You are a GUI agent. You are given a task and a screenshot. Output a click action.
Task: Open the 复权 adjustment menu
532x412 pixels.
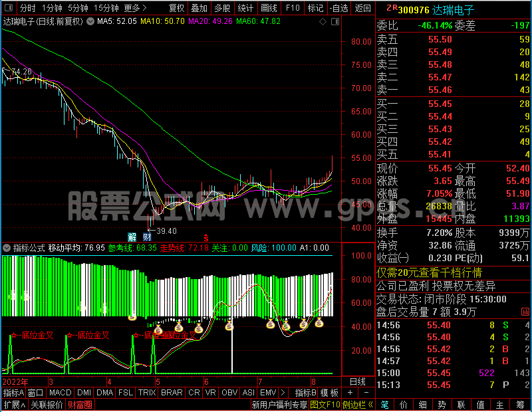[176, 8]
